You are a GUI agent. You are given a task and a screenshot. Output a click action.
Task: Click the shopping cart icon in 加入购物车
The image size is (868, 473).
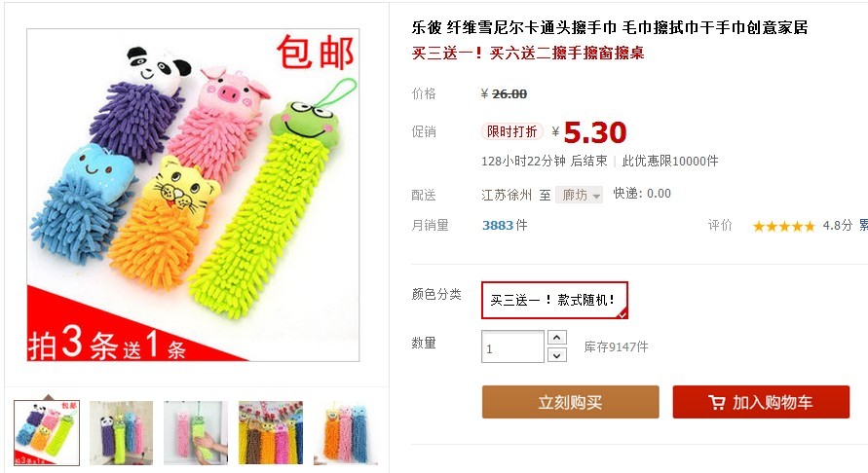click(717, 402)
